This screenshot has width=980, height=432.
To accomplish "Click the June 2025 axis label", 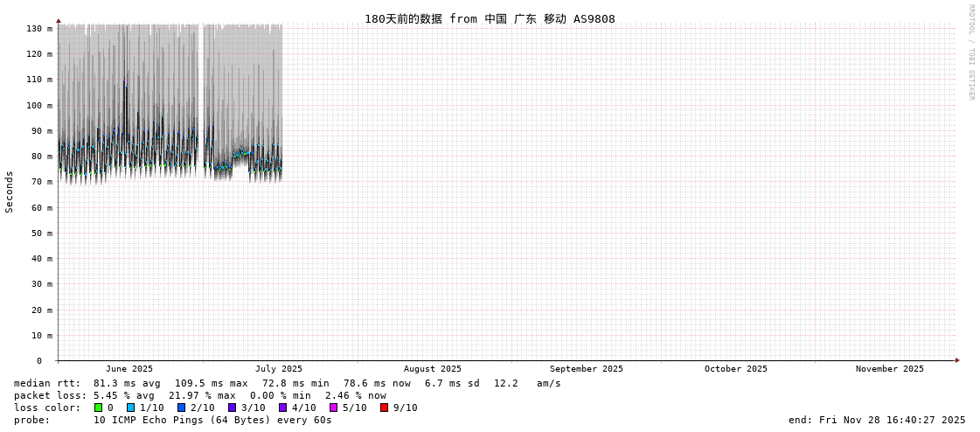I will tap(129, 369).
